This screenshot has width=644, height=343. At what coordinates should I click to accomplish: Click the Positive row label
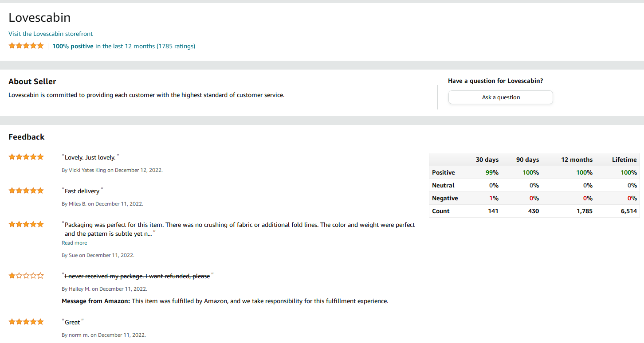[444, 172]
